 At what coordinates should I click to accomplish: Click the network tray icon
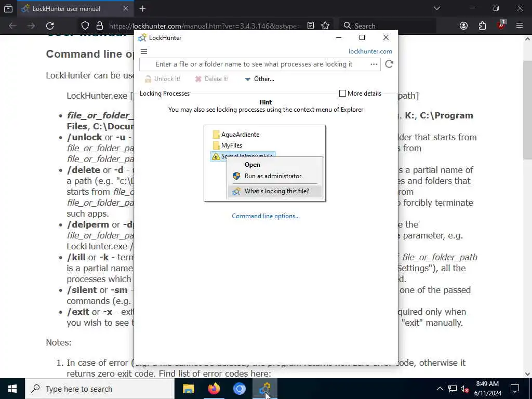tap(453, 389)
